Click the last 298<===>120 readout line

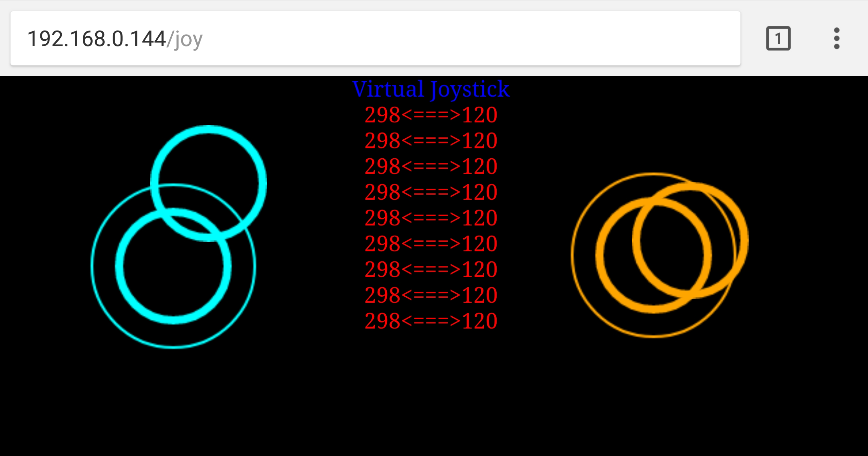(x=431, y=321)
